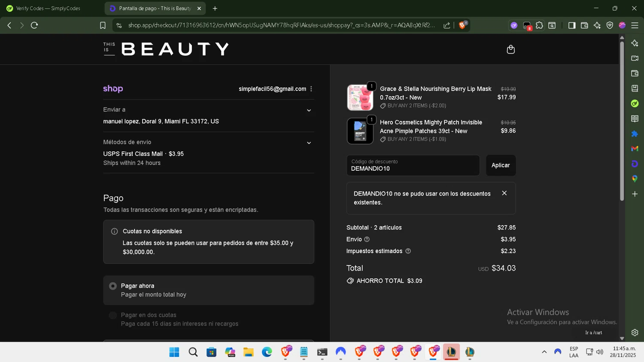Toggle the sidebar panel toolbar button
The height and width of the screenshot is (362, 644).
click(572, 25)
